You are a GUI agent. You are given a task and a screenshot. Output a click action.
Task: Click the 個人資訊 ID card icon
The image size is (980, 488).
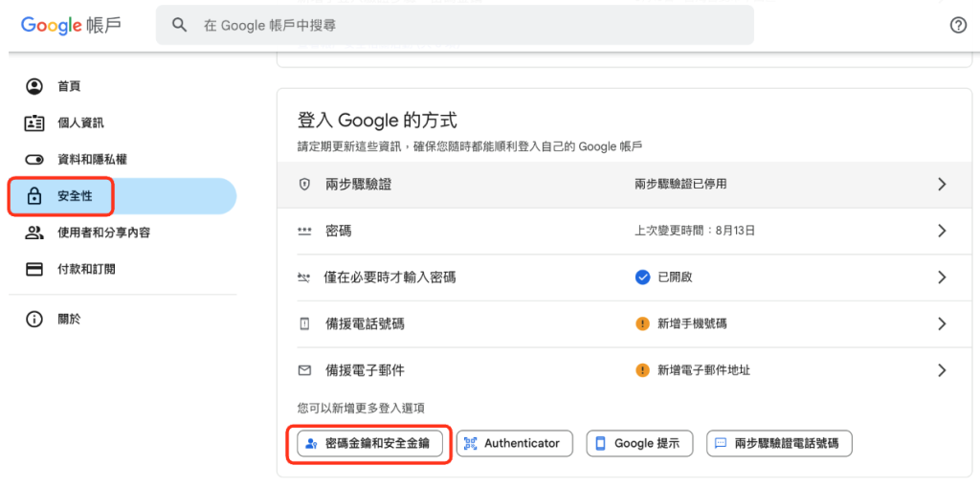[33, 123]
